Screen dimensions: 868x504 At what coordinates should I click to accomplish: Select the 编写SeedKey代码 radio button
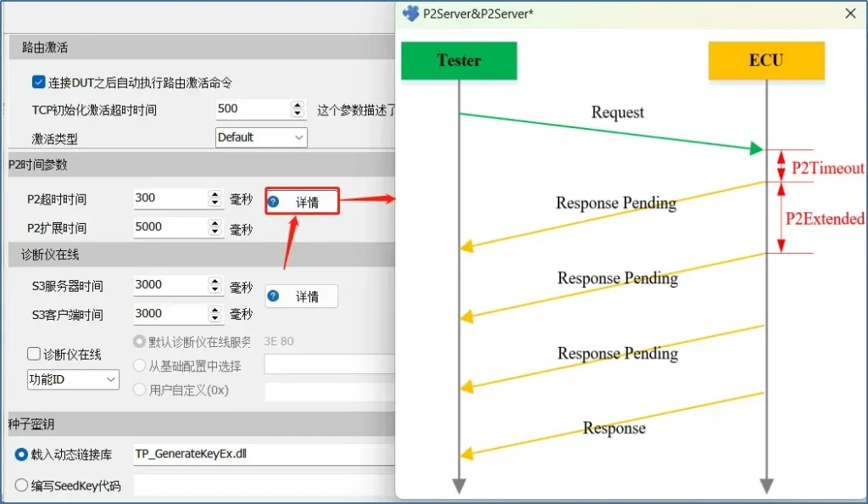click(x=22, y=486)
